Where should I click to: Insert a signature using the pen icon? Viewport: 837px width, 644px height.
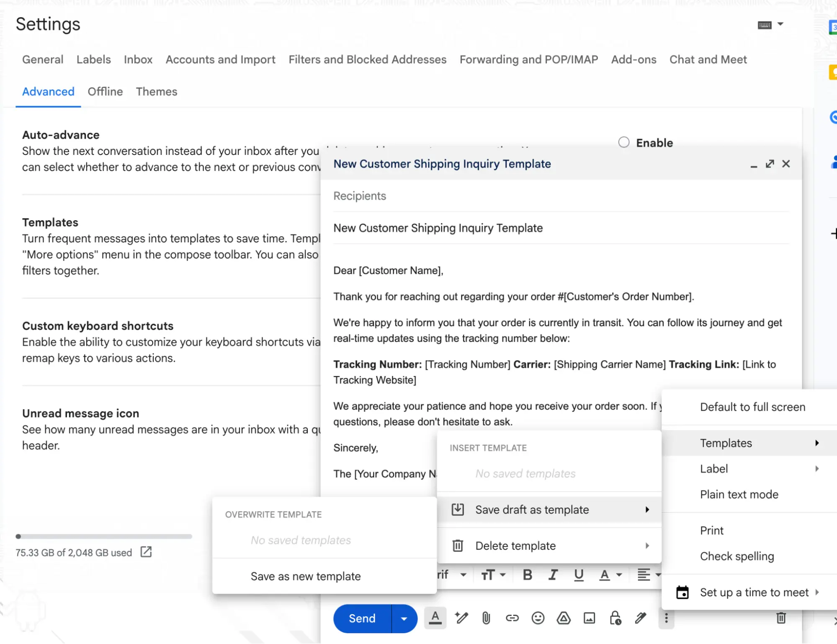[x=640, y=618]
